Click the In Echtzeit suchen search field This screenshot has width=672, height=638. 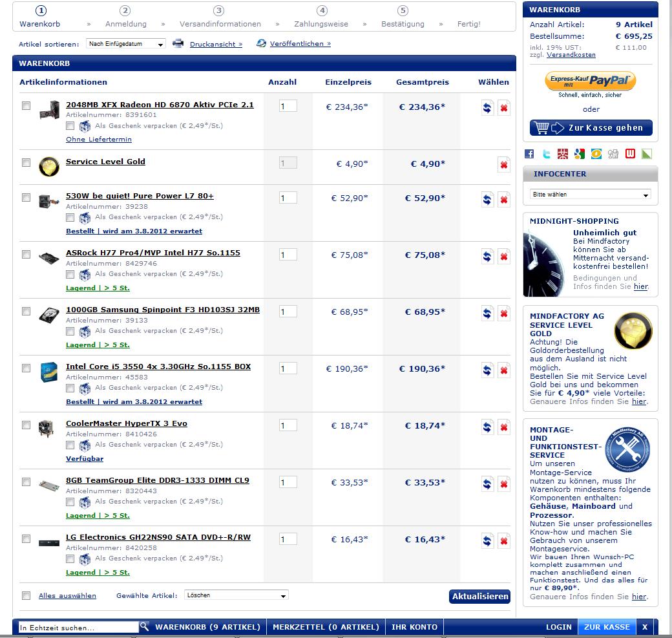(x=79, y=627)
